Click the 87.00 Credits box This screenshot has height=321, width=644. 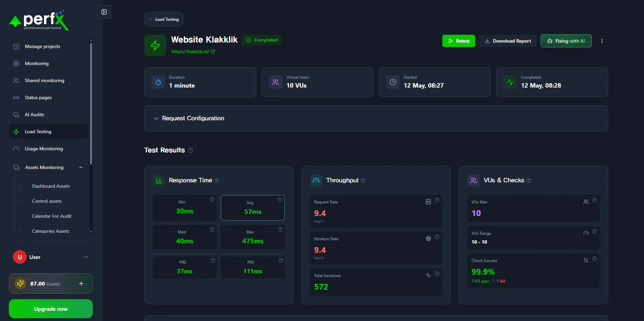(x=51, y=284)
